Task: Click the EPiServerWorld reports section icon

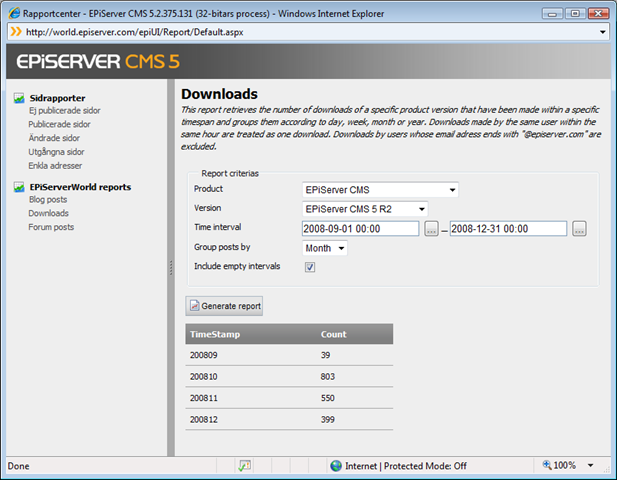Action: pyautogui.click(x=20, y=187)
